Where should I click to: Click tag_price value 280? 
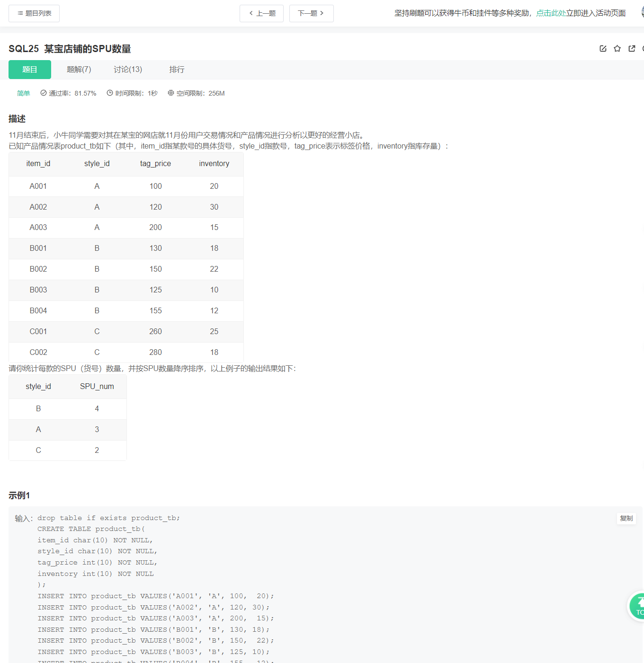156,353
